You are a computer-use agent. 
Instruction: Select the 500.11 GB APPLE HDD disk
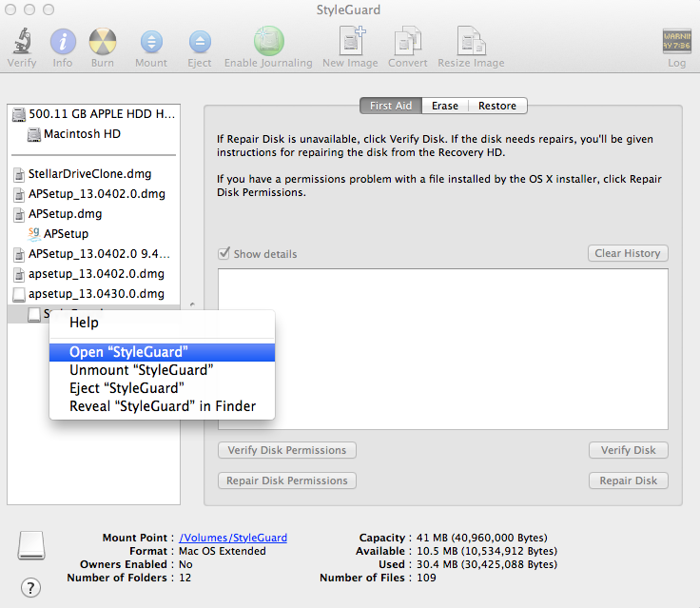click(x=94, y=114)
